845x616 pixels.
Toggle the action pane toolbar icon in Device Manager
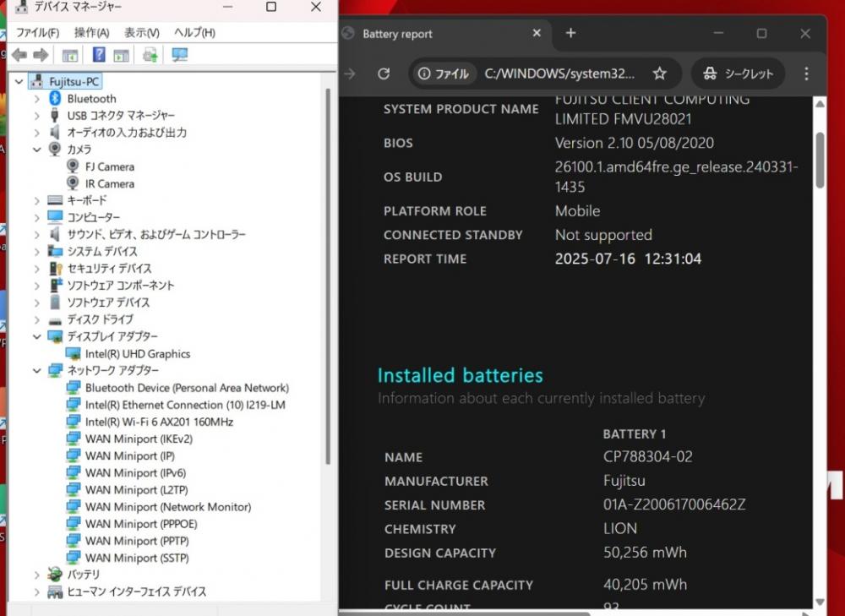(121, 55)
